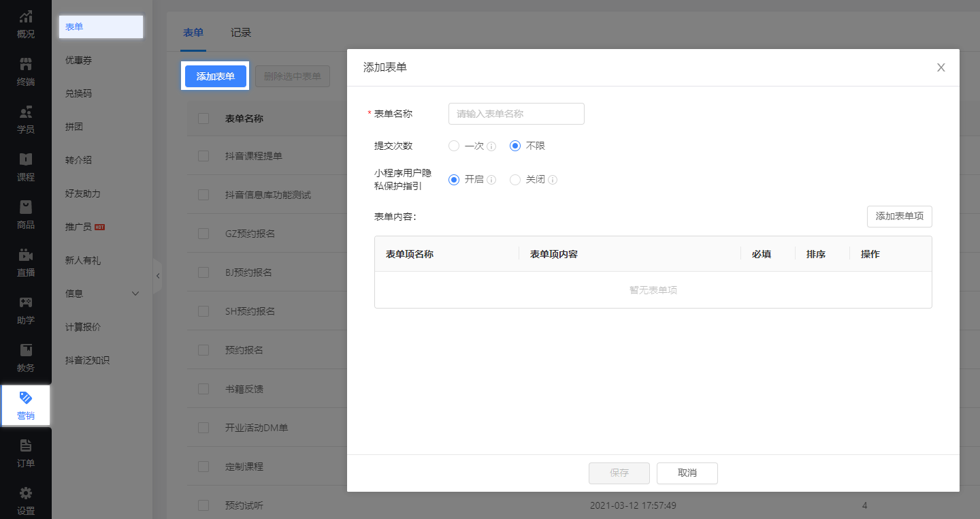Check the 书籍反馈 row checkbox

pos(203,389)
